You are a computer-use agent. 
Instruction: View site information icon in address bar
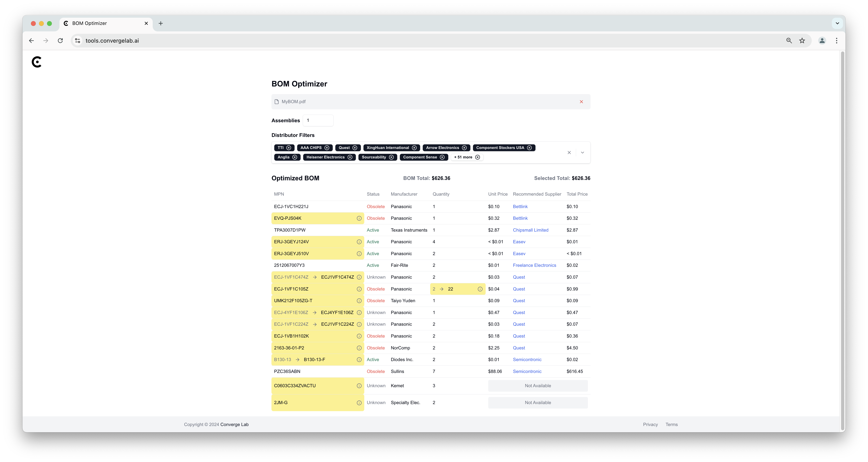tap(78, 40)
